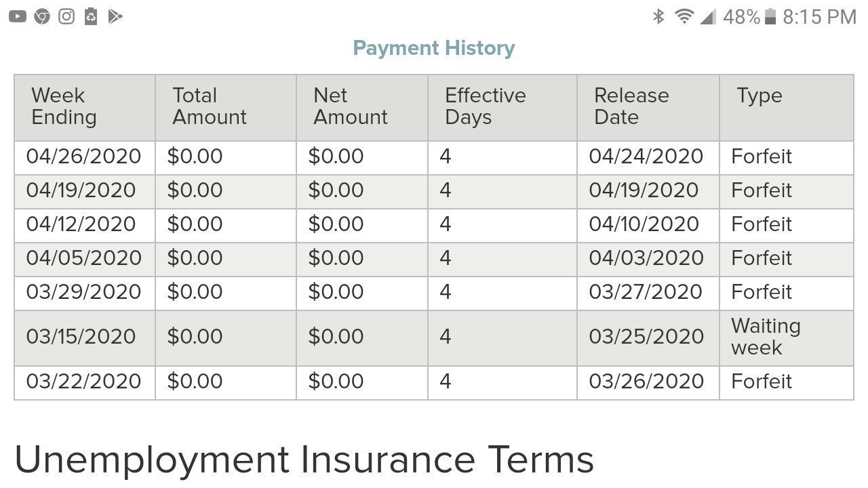868x488 pixels.
Task: Tap the Wi-Fi status icon
Action: coord(684,16)
